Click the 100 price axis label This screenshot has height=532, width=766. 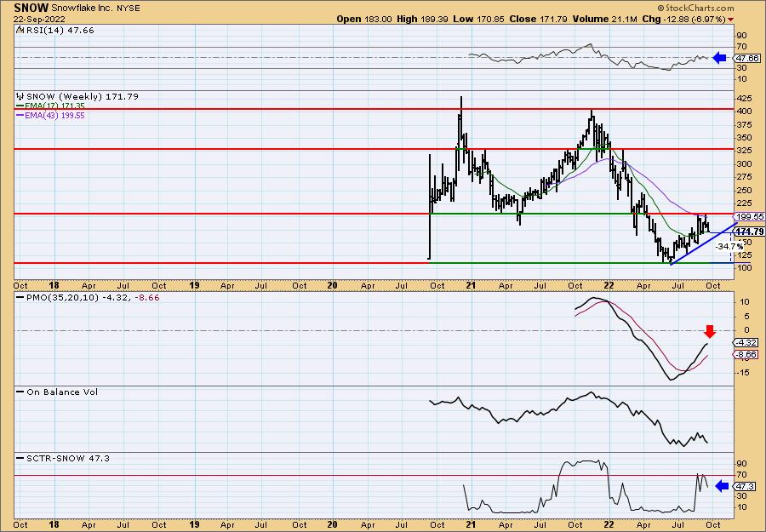pos(745,268)
